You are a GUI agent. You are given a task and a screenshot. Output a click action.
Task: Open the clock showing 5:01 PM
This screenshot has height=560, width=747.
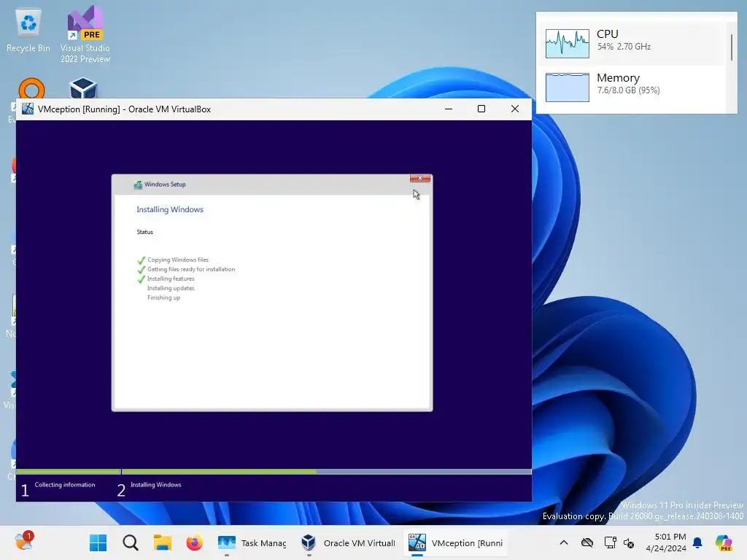pyautogui.click(x=666, y=542)
